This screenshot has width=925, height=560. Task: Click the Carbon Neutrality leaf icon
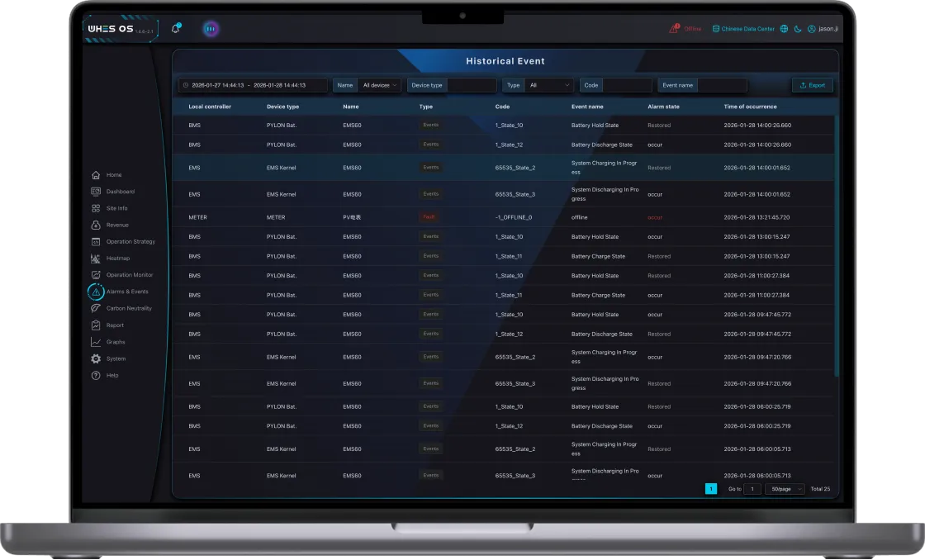[96, 308]
